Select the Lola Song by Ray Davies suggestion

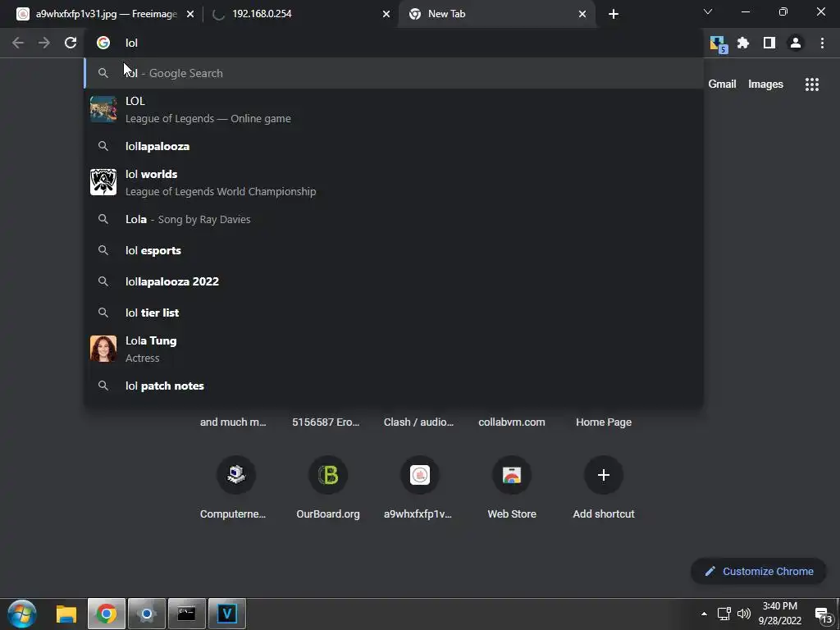point(394,219)
